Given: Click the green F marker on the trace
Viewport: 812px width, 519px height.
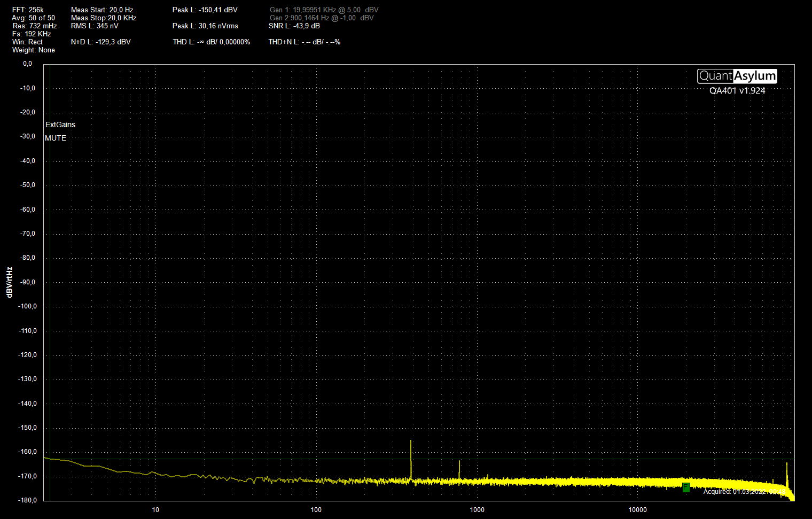Looking at the screenshot, I should tap(686, 487).
